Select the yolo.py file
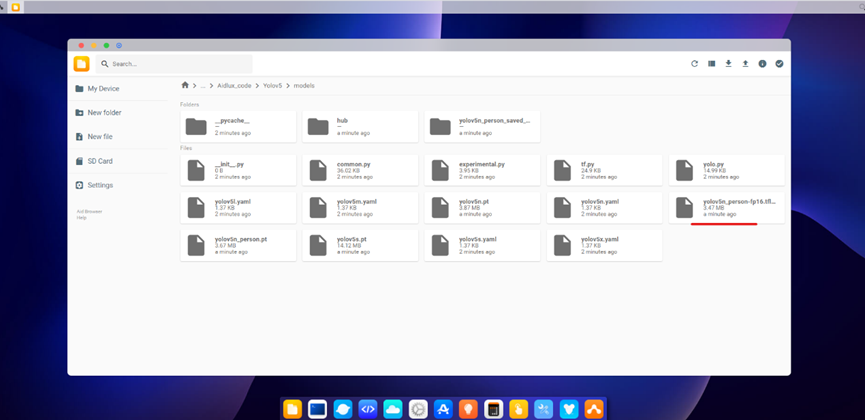The width and height of the screenshot is (865, 420). (x=727, y=170)
